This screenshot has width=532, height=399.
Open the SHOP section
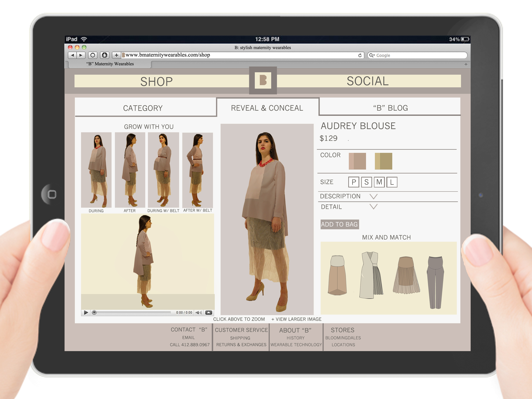coord(157,81)
